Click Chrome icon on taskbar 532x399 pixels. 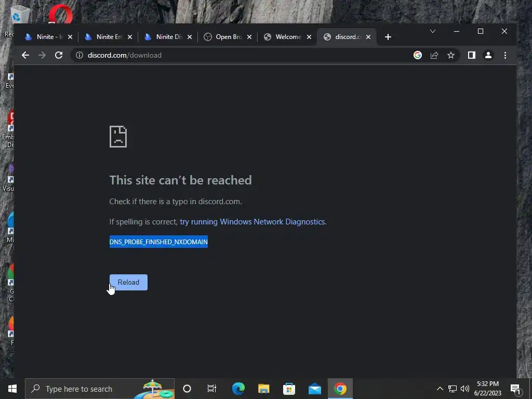click(x=340, y=389)
